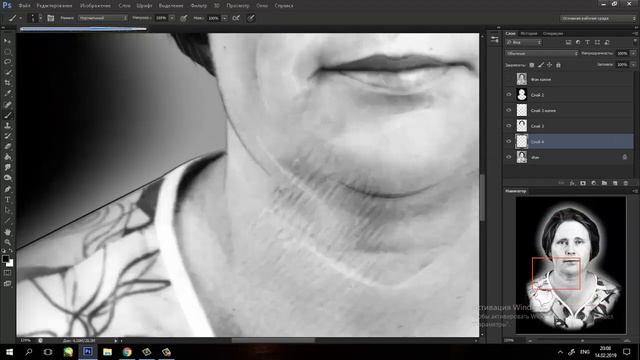Screen dimensions: 640x360
Task: Hide layer Слой 1 копия
Action: pos(509,110)
